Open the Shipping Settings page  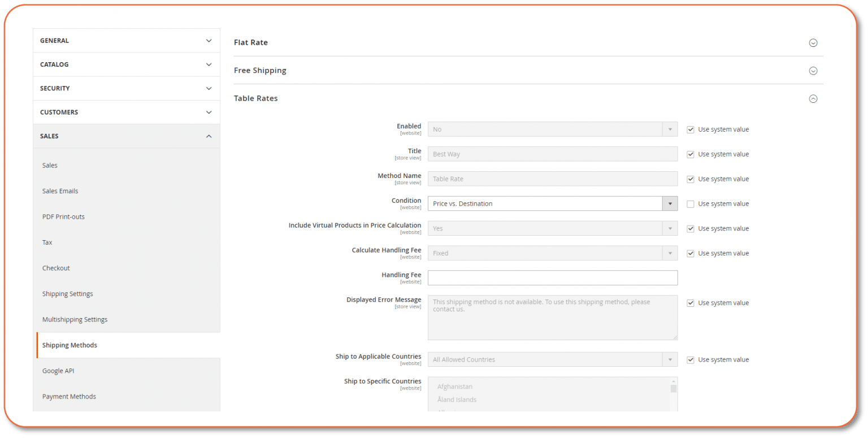(67, 293)
